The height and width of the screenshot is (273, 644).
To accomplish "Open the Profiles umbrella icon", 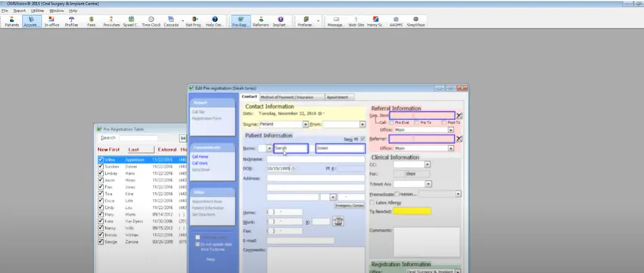I will tap(71, 21).
